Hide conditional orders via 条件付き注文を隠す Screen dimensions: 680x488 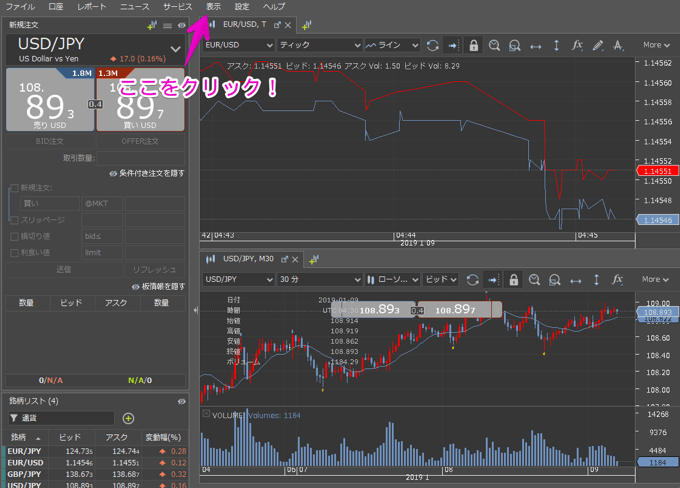click(x=148, y=173)
